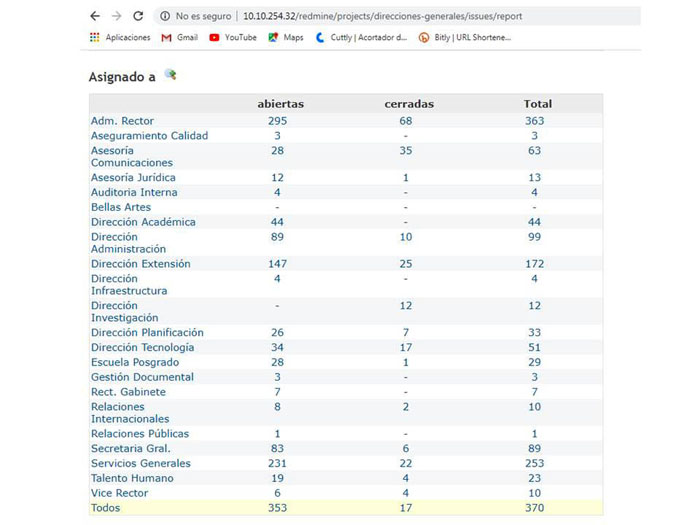
Task: Reload the page with the refresh icon
Action: click(x=138, y=16)
